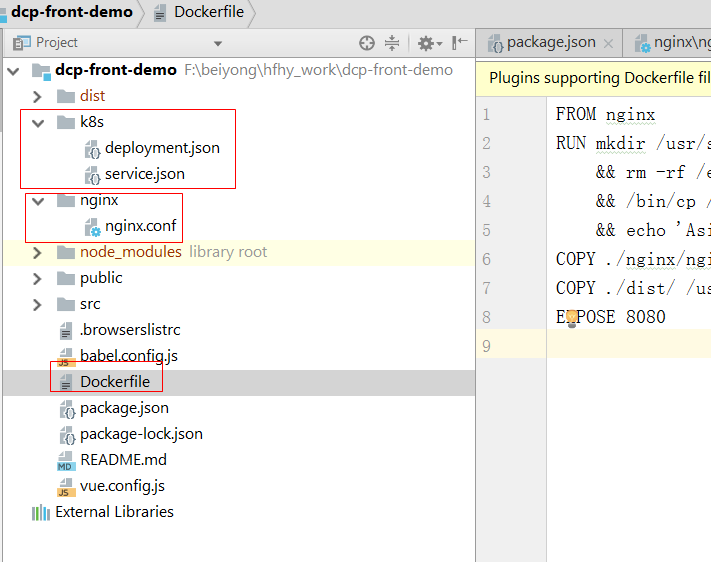The image size is (711, 562).
Task: Collapse the k8s folder
Action: (x=38, y=122)
